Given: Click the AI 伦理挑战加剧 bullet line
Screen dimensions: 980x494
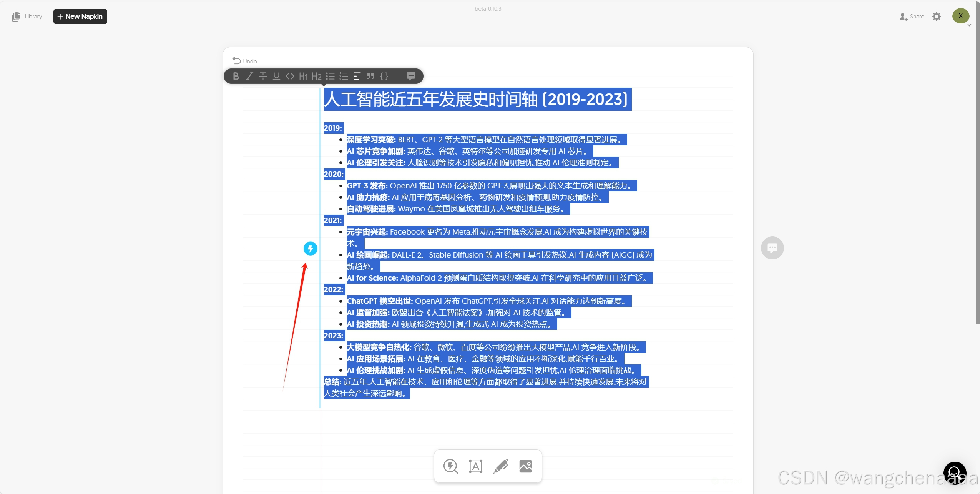Looking at the screenshot, I should tap(494, 370).
